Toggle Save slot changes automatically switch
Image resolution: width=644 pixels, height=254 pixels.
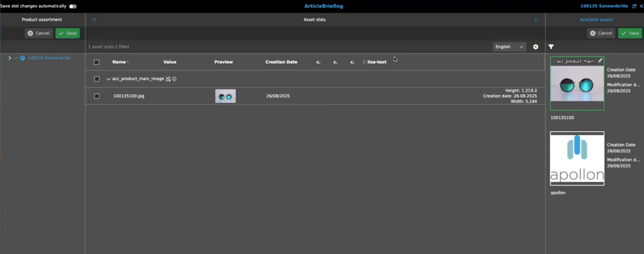click(73, 6)
